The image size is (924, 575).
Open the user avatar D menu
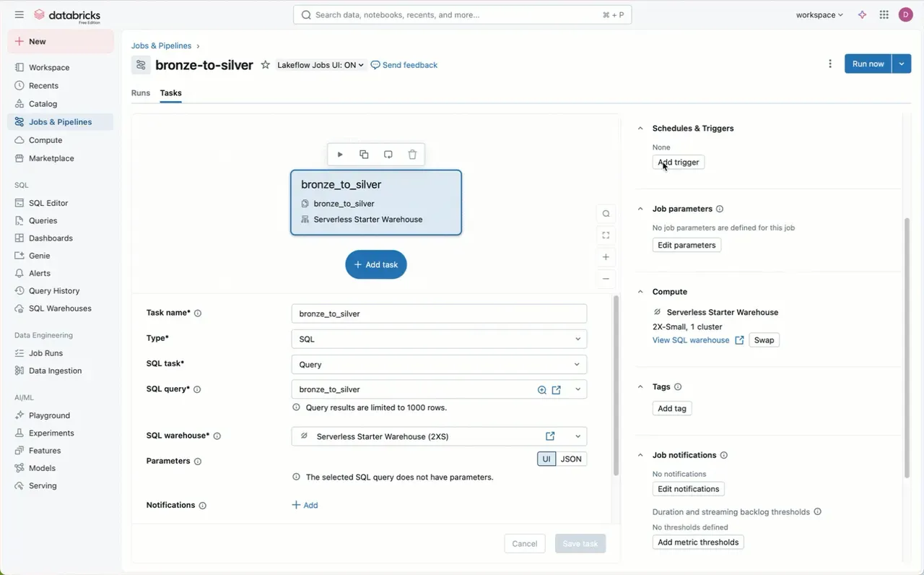tap(905, 14)
